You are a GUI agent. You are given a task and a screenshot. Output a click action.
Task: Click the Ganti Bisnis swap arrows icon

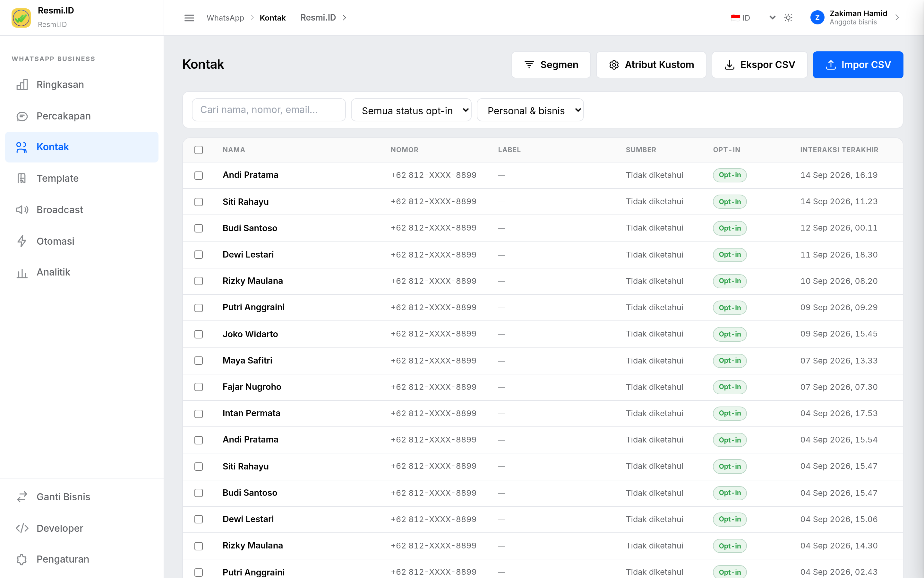pyautogui.click(x=22, y=496)
